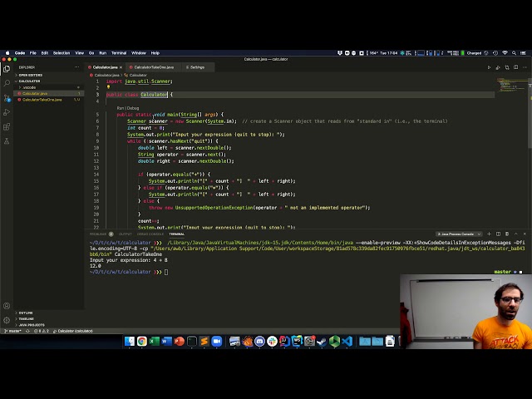Image resolution: width=532 pixels, height=399 pixels.
Task: Open Discord from the dock
Action: tap(259, 341)
